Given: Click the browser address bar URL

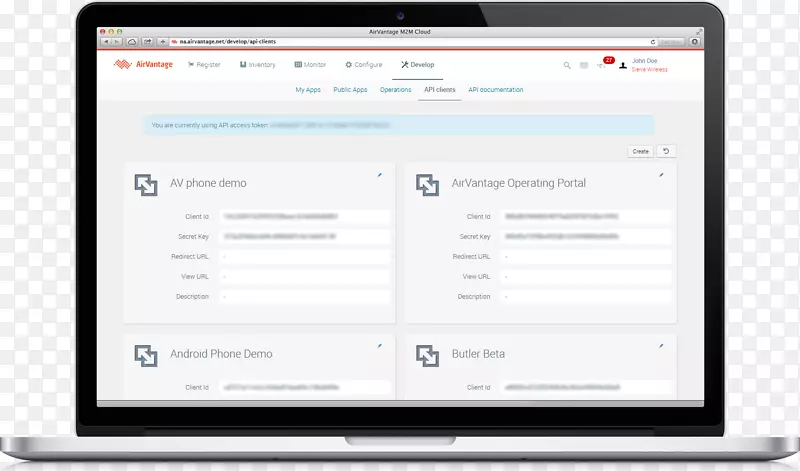Looking at the screenshot, I should pos(228,42).
